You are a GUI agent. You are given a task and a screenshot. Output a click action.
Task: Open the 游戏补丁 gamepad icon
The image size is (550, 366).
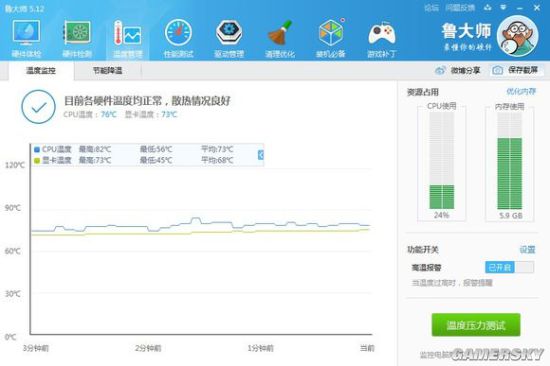[x=381, y=38]
